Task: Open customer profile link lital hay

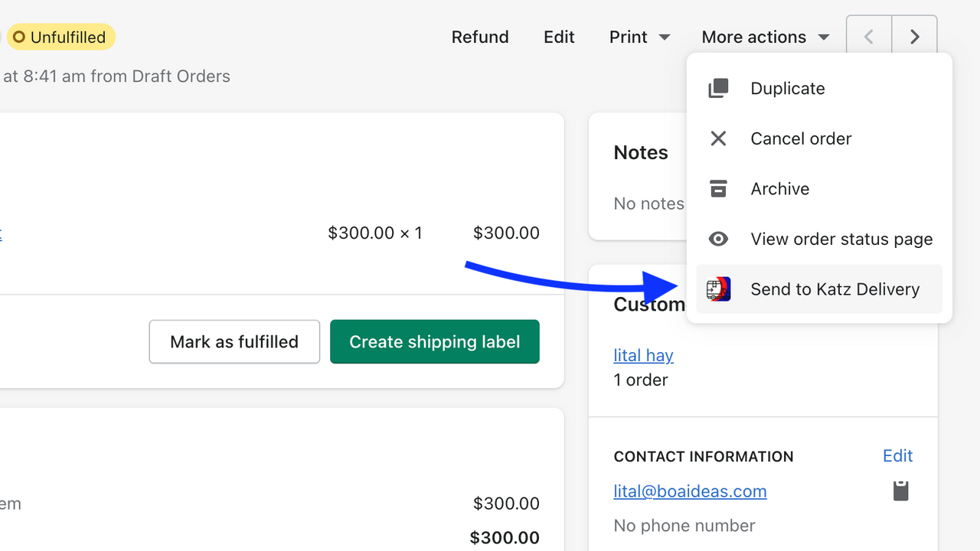Action: pyautogui.click(x=643, y=355)
